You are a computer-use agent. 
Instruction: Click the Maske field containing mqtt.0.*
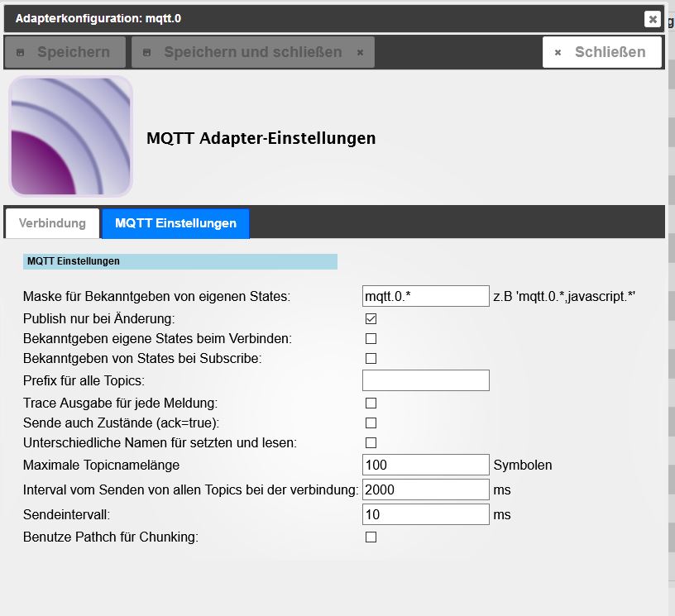[x=426, y=296]
